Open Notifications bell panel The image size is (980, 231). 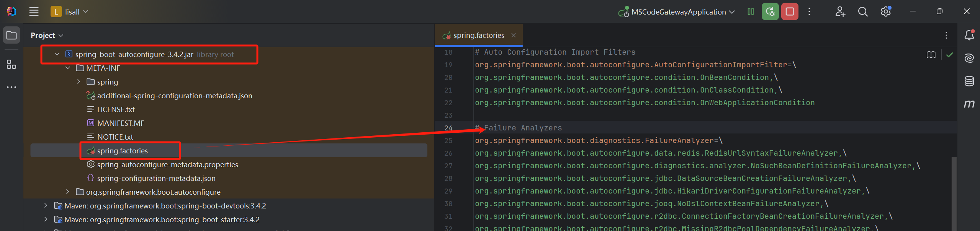coord(969,35)
